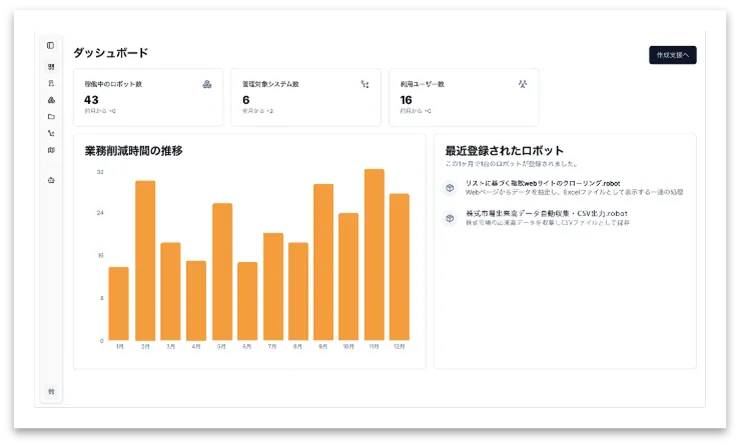Open the stock market CSV .robot entry

coord(545,213)
